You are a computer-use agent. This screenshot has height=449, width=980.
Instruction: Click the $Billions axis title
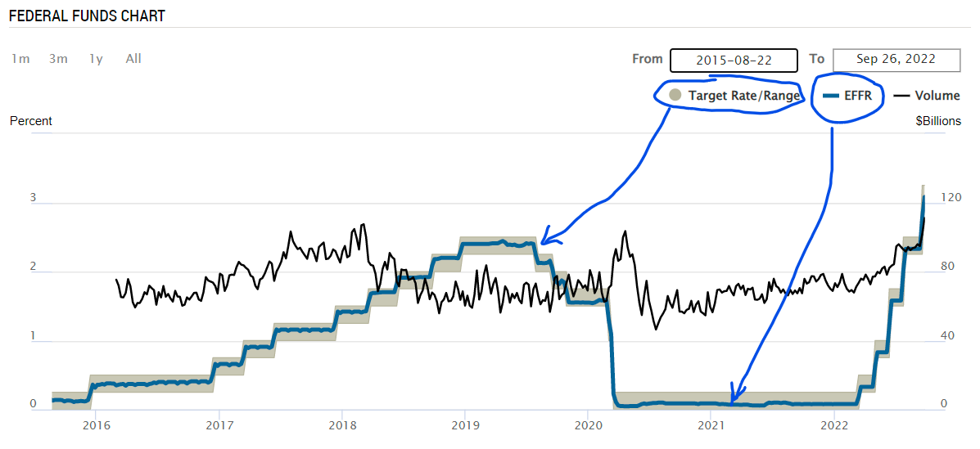938,121
